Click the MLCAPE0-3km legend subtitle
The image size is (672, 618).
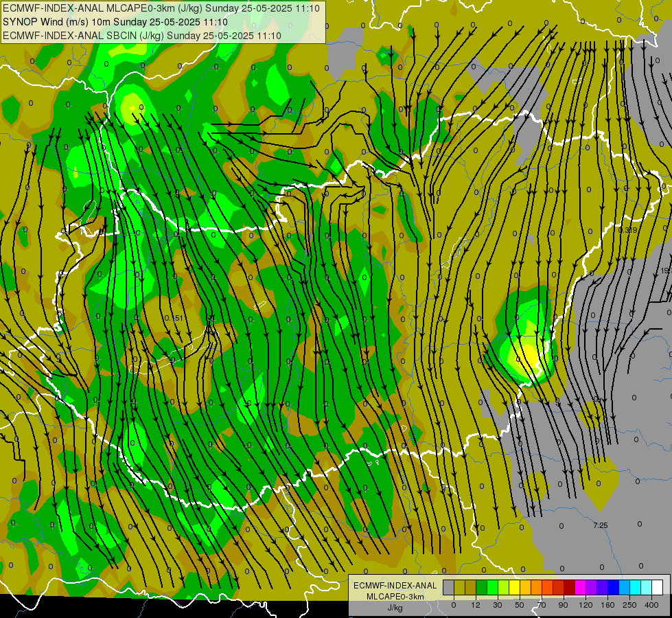click(x=395, y=597)
